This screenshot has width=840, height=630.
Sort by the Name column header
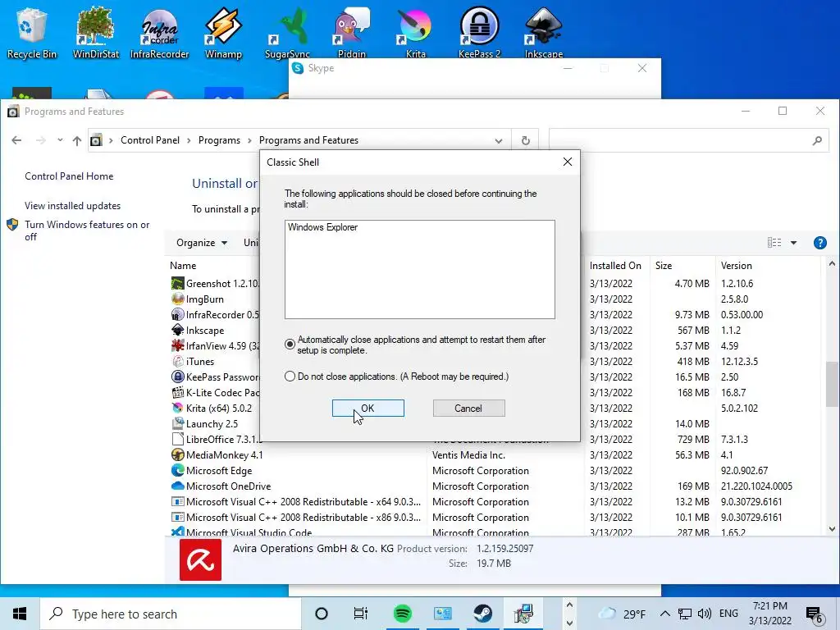pyautogui.click(x=183, y=266)
